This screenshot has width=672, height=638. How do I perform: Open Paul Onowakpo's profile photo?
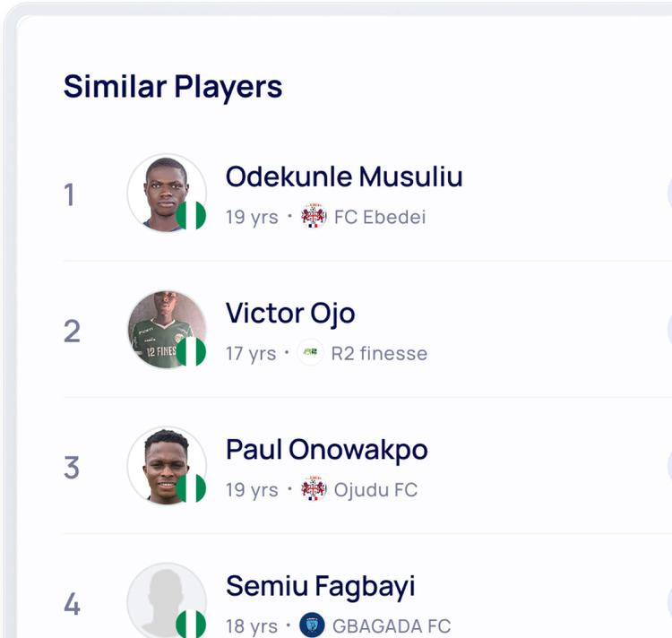[x=164, y=463]
